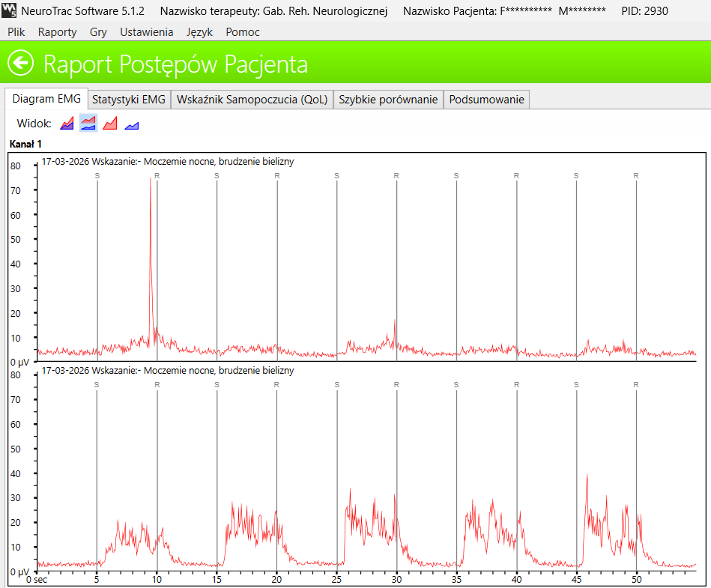Click the NeuroTrac logo in title bar

point(9,11)
